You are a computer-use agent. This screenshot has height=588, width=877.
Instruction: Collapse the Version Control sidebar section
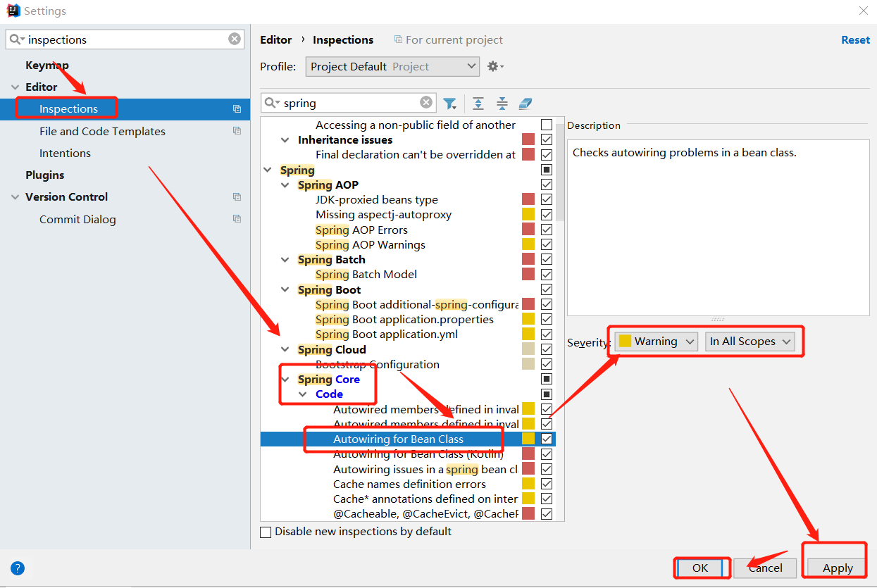coord(15,197)
